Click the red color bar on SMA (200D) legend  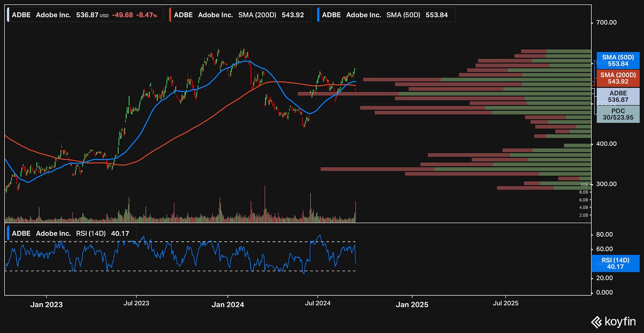pos(171,15)
